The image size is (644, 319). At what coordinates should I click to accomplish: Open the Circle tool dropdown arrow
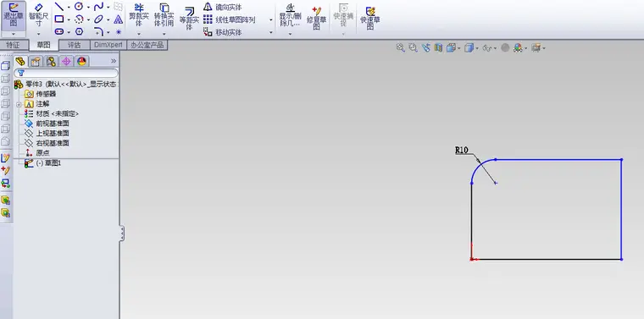pyautogui.click(x=88, y=7)
